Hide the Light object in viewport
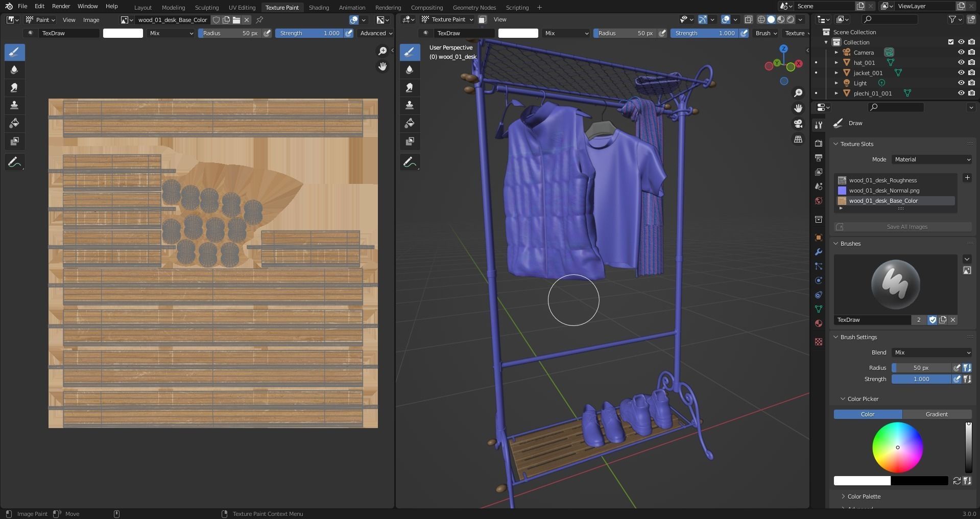Screen dimensions: 980x519 point(961,83)
